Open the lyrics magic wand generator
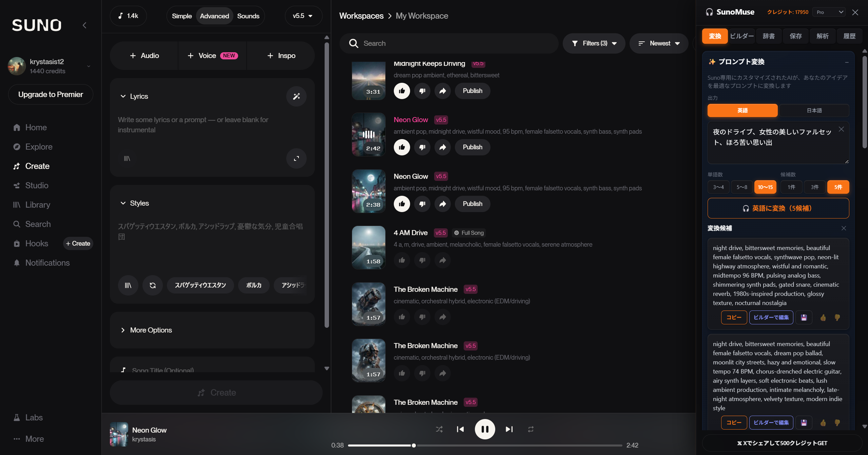The height and width of the screenshot is (455, 868). click(x=296, y=96)
